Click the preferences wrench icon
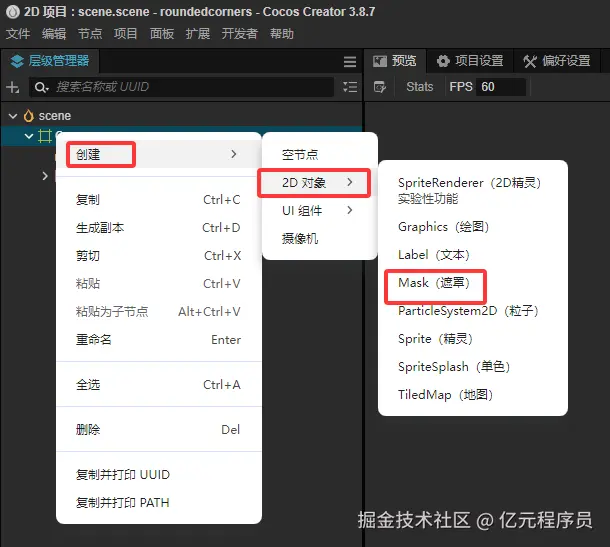 529,61
